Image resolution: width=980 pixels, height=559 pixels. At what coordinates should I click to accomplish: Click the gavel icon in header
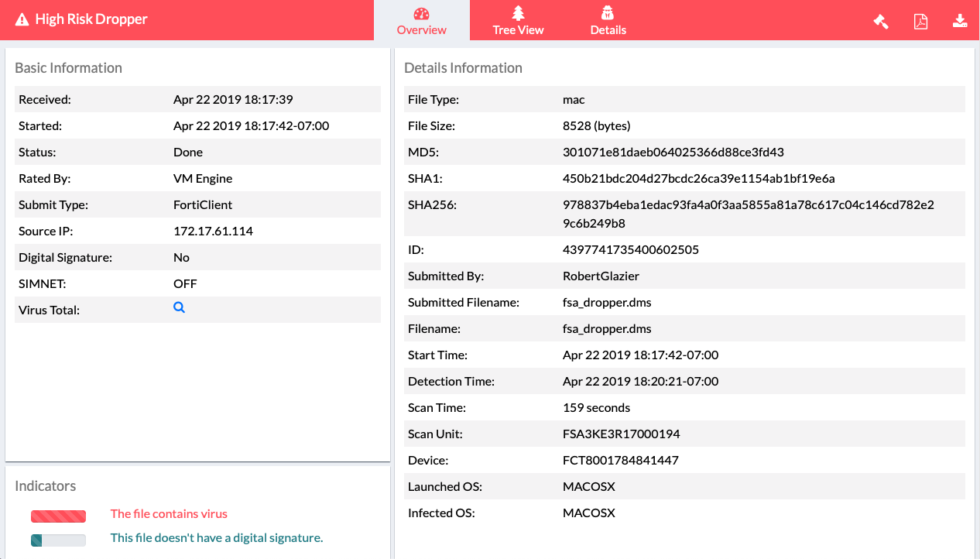point(881,21)
